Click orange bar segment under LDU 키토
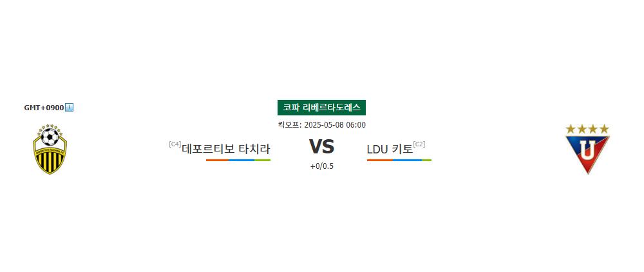 tap(379, 160)
